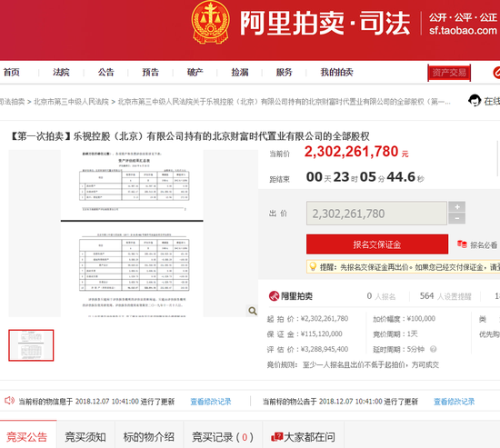The width and height of the screenshot is (500, 448).
Task: Click the countdown timer 00天23时05分
Action: click(x=365, y=177)
